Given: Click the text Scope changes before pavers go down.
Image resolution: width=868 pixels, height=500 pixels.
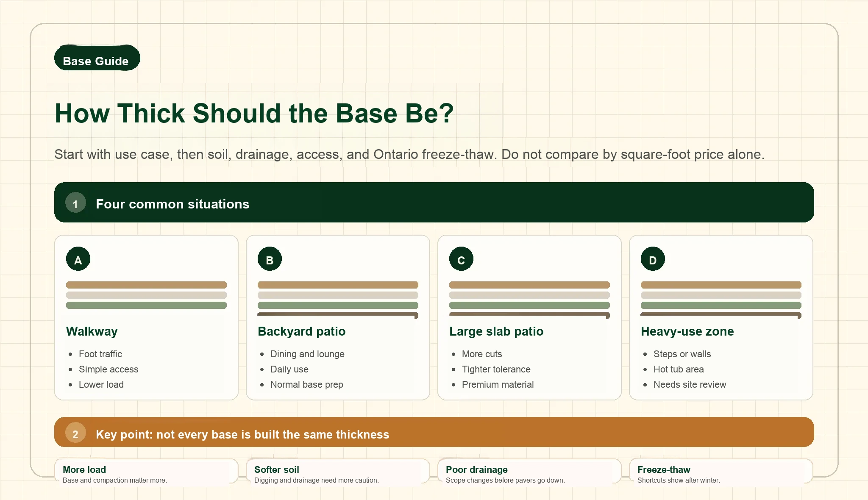Looking at the screenshot, I should 505,480.
